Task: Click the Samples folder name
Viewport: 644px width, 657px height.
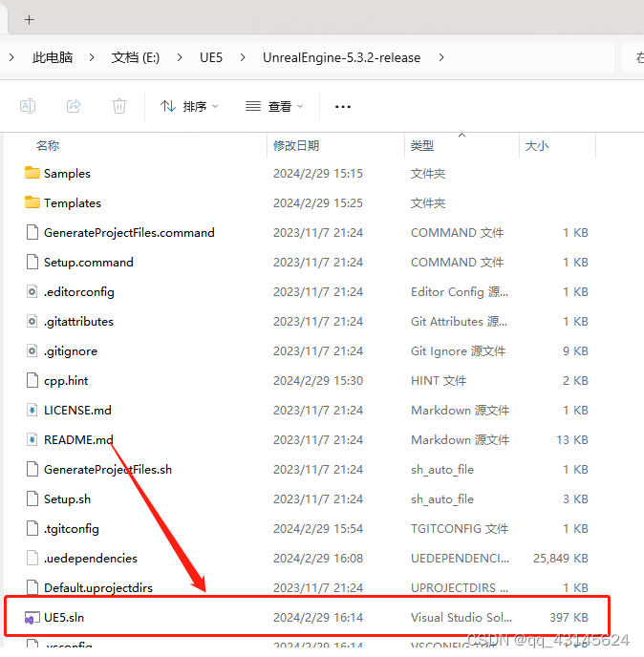Action: 67,174
